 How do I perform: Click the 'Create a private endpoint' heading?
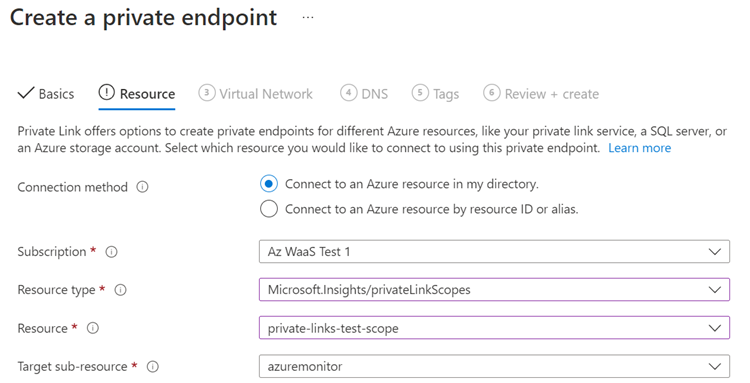coord(143,18)
